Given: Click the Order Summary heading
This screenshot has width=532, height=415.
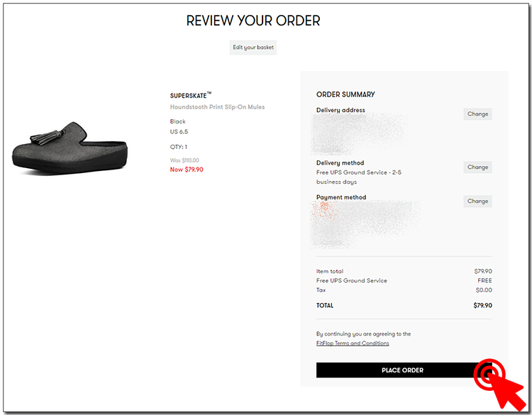Looking at the screenshot, I should coord(345,94).
